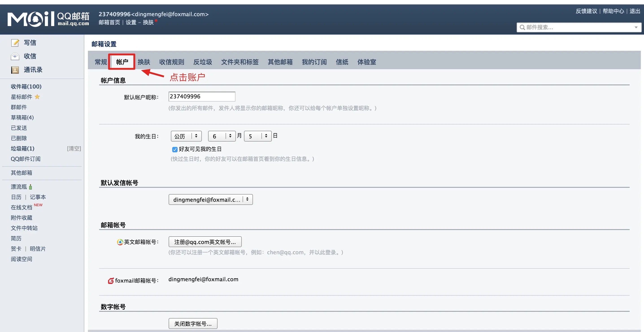Expand the mail search options arrow
This screenshot has height=332, width=644.
pos(636,28)
